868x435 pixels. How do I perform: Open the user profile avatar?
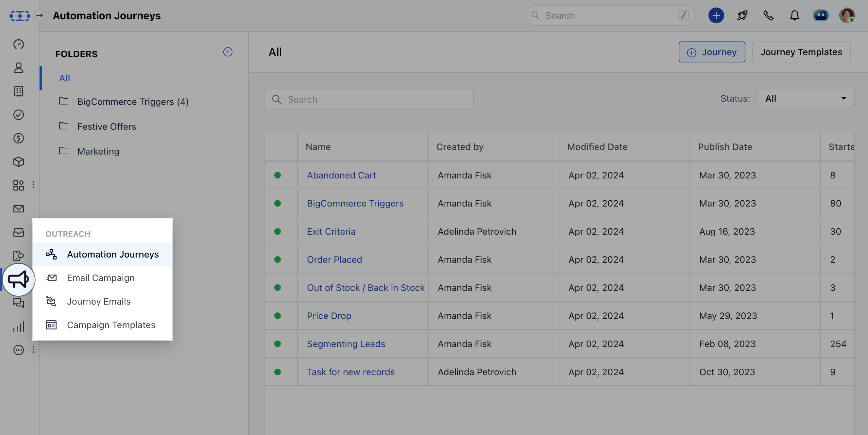click(847, 15)
